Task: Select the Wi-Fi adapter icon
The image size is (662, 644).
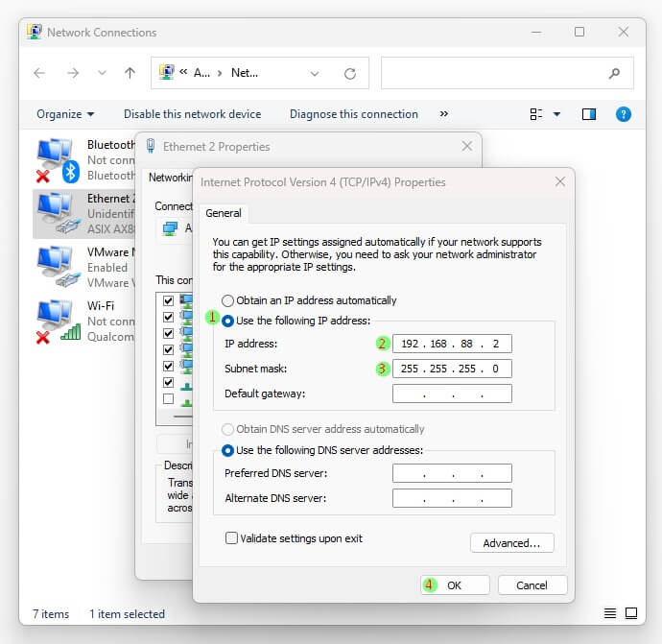Action: pyautogui.click(x=56, y=321)
